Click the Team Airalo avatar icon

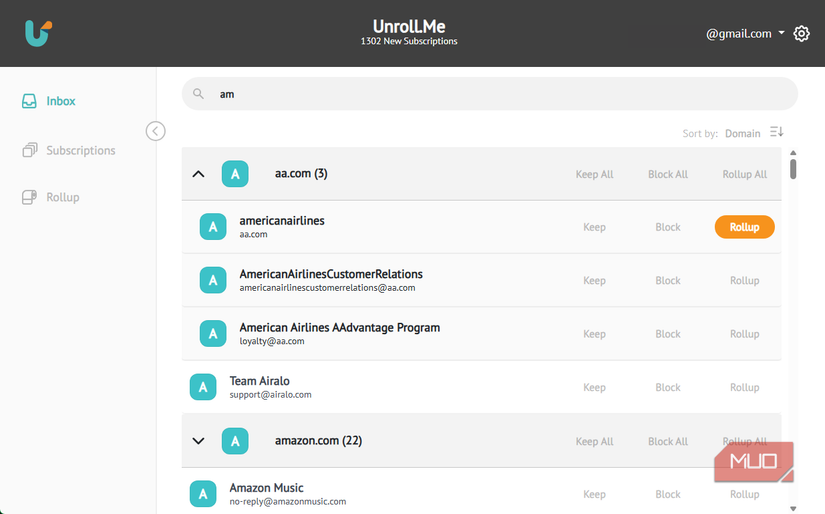(203, 387)
